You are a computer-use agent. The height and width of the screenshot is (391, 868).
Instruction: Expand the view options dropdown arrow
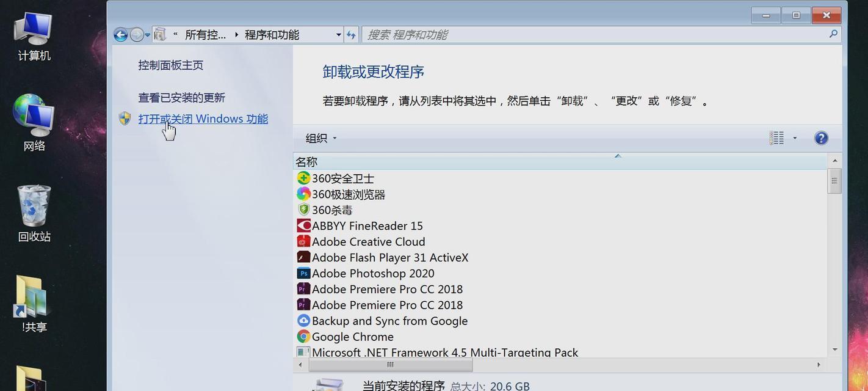795,138
